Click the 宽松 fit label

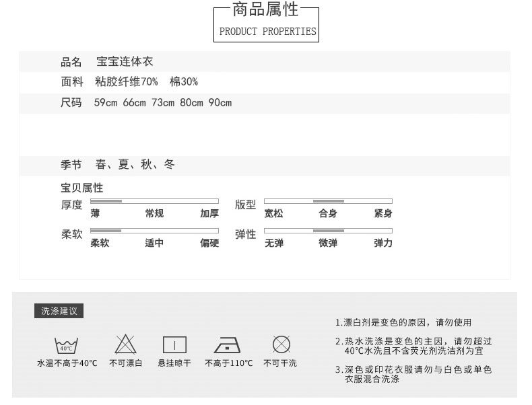pyautogui.click(x=273, y=213)
